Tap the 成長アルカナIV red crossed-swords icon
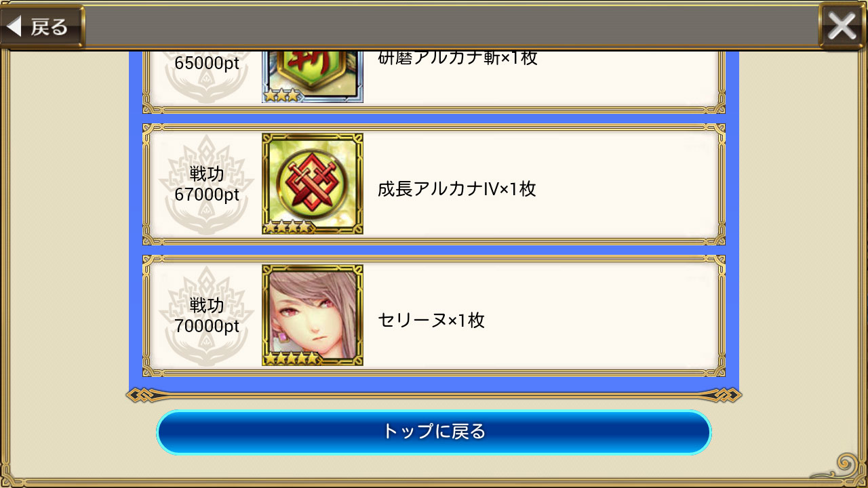868x488 pixels. [x=313, y=184]
